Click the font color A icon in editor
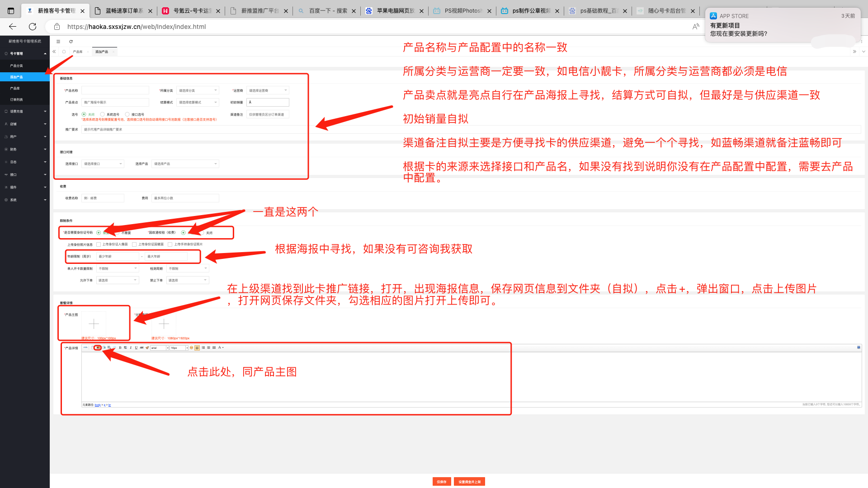Image resolution: width=868 pixels, height=488 pixels. (220, 347)
